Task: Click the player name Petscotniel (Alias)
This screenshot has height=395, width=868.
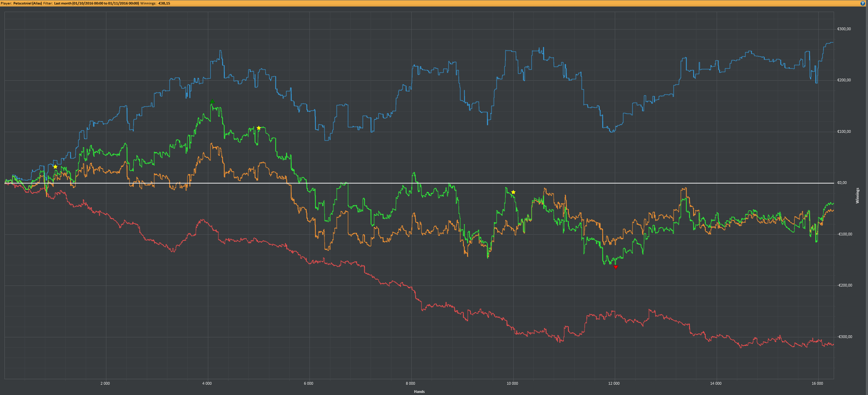Action: [x=27, y=3]
